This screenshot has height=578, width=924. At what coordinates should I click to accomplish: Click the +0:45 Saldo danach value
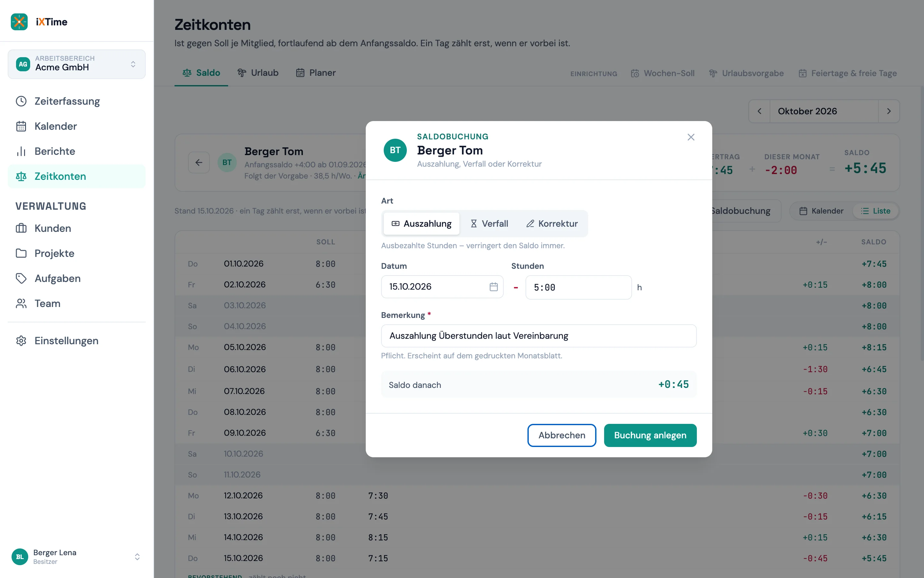[673, 384]
